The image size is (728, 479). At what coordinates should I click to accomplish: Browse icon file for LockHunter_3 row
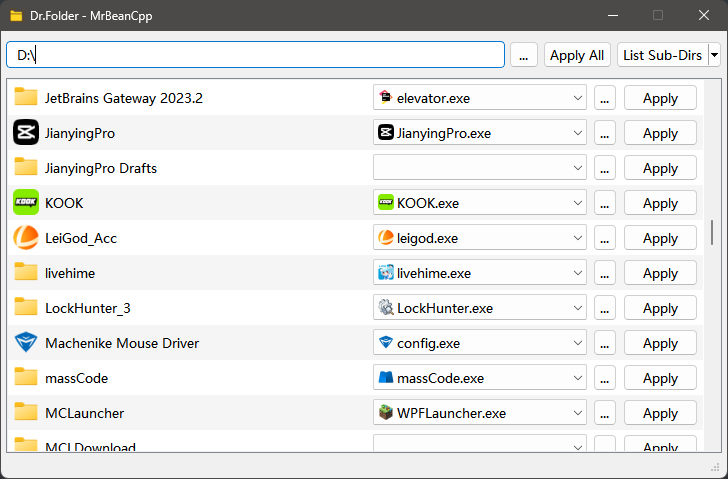point(604,308)
